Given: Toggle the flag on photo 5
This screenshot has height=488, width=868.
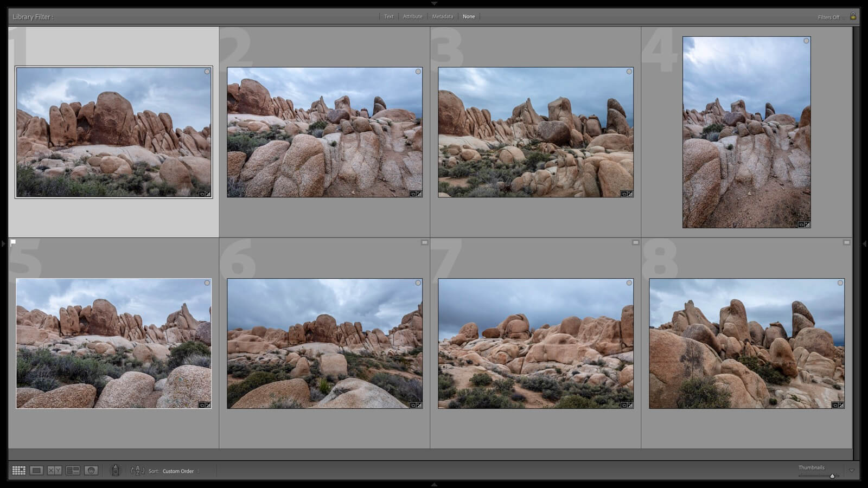Looking at the screenshot, I should (x=13, y=242).
